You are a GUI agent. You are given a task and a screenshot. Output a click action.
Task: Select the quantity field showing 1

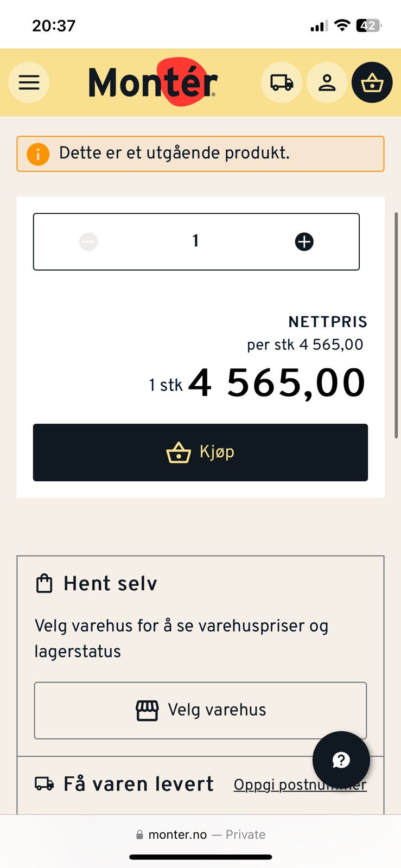coord(196,241)
